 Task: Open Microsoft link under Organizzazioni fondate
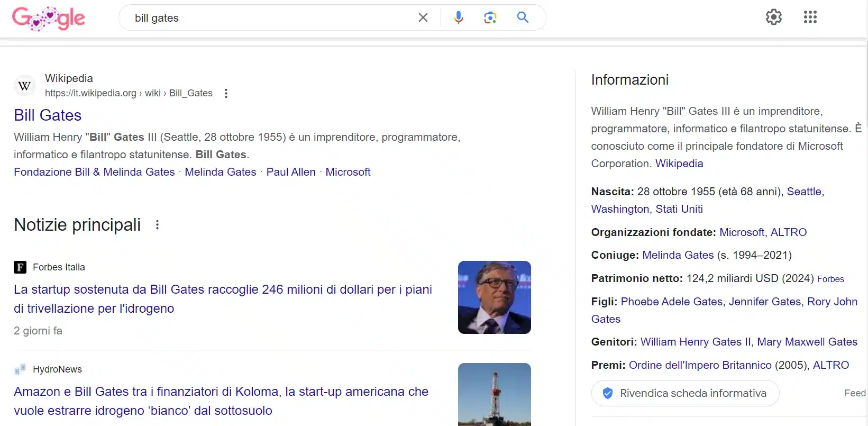742,232
